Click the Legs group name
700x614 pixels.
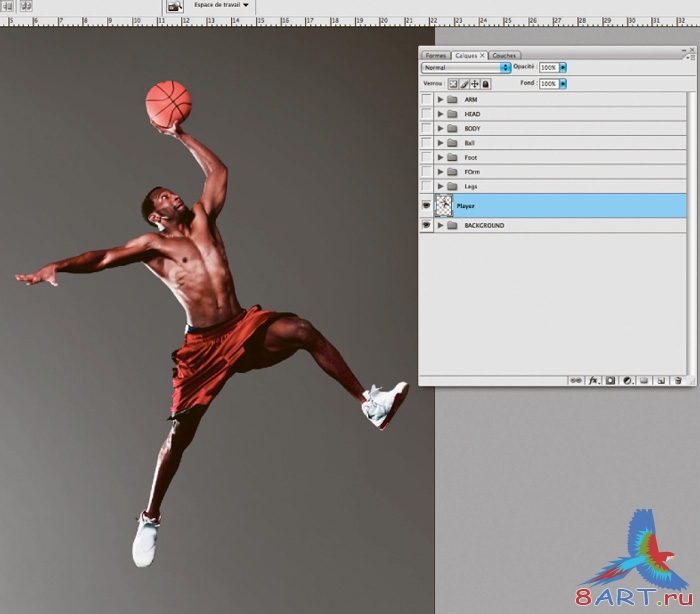click(471, 186)
